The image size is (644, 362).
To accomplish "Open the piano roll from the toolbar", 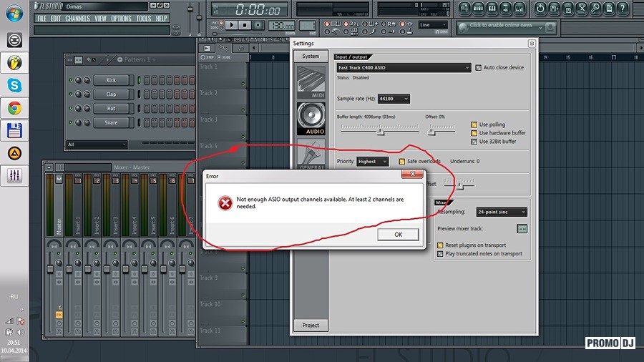I will (492, 8).
